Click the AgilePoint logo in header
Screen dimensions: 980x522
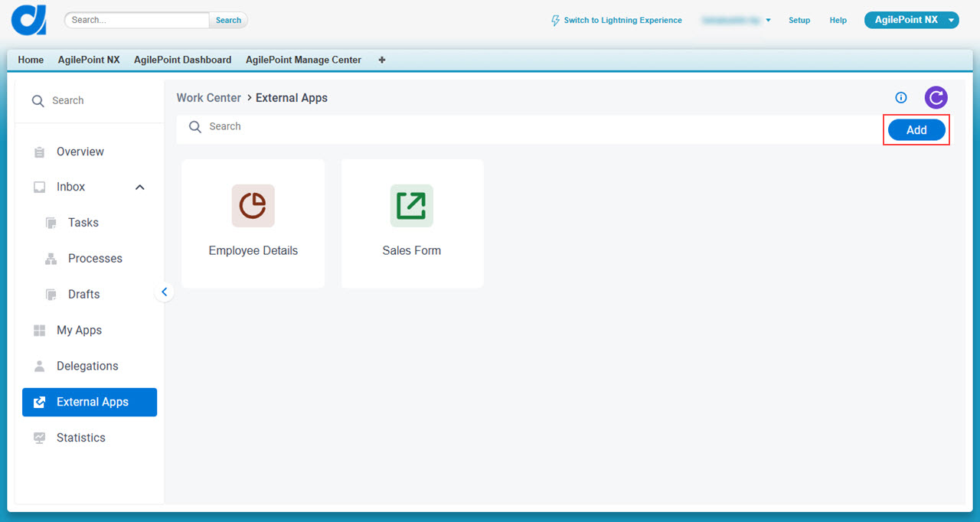click(x=29, y=20)
